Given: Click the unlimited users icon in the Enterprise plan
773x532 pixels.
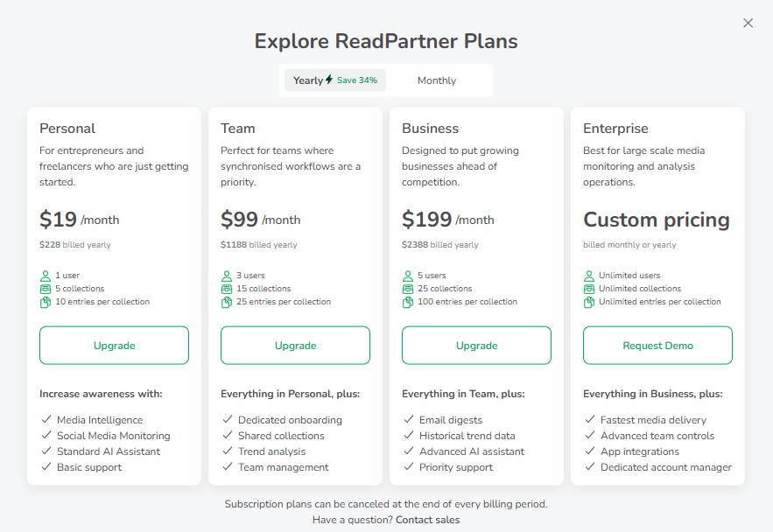Looking at the screenshot, I should (589, 276).
